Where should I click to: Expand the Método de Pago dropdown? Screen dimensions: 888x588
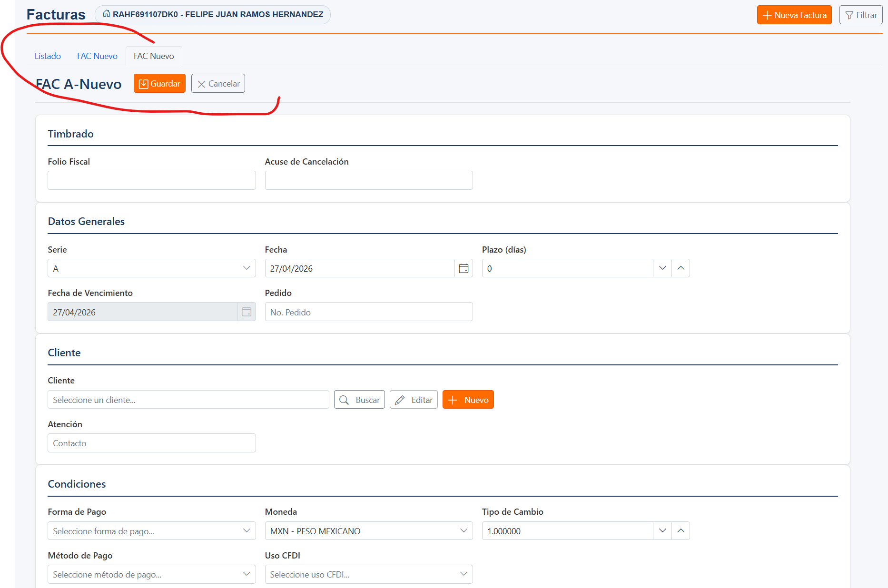(x=151, y=574)
